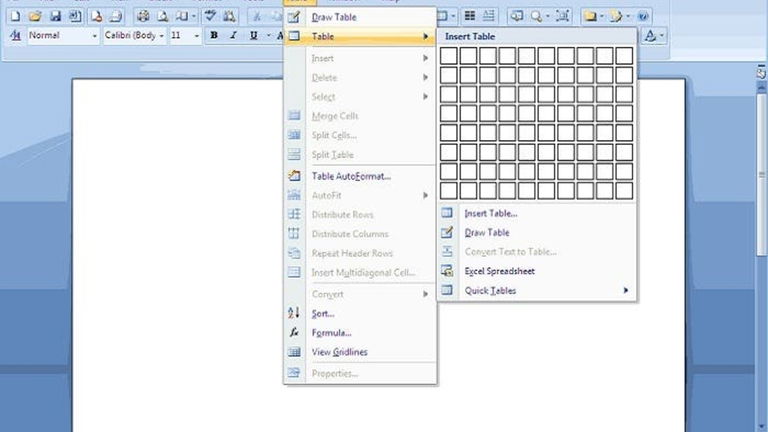Viewport: 768px width, 432px height.
Task: Toggle Italic formatting
Action: click(x=234, y=36)
